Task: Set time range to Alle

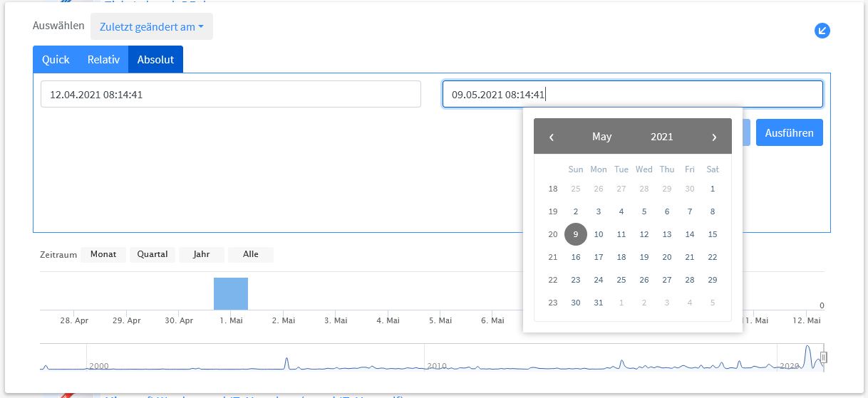Action: 251,254
